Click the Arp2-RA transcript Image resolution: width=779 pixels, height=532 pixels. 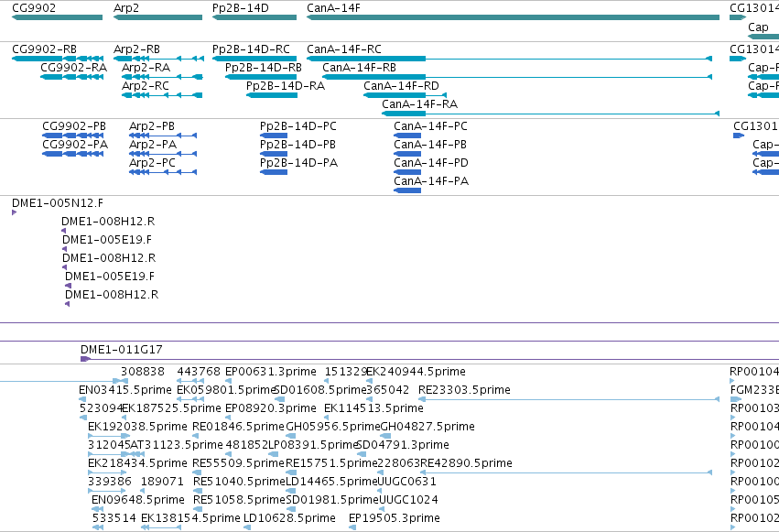(x=162, y=77)
